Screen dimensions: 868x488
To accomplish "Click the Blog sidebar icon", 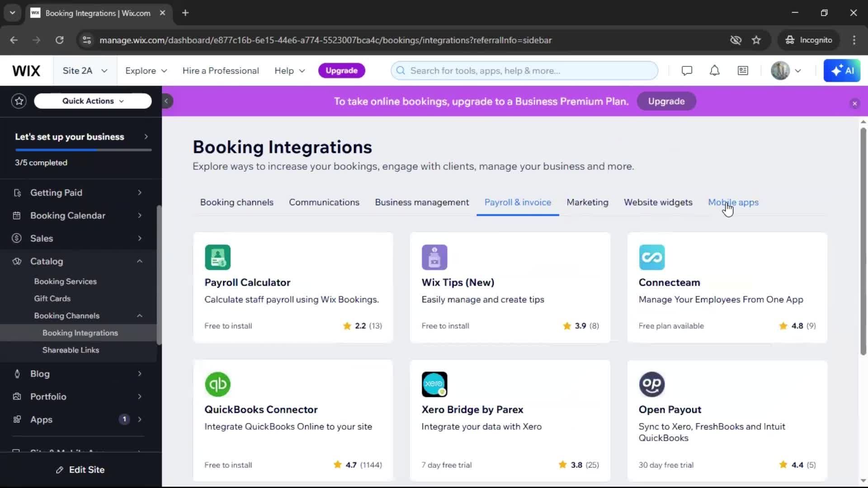I will [x=17, y=374].
